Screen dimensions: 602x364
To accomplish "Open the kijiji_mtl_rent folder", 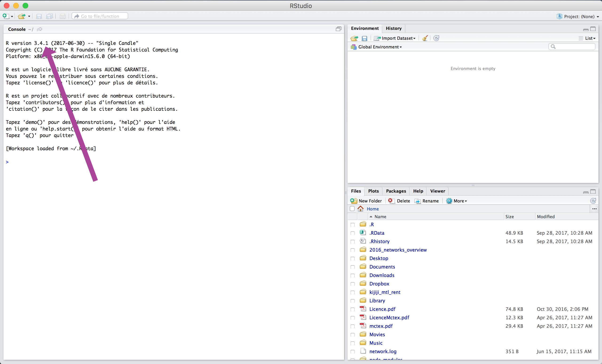I will coord(385,292).
